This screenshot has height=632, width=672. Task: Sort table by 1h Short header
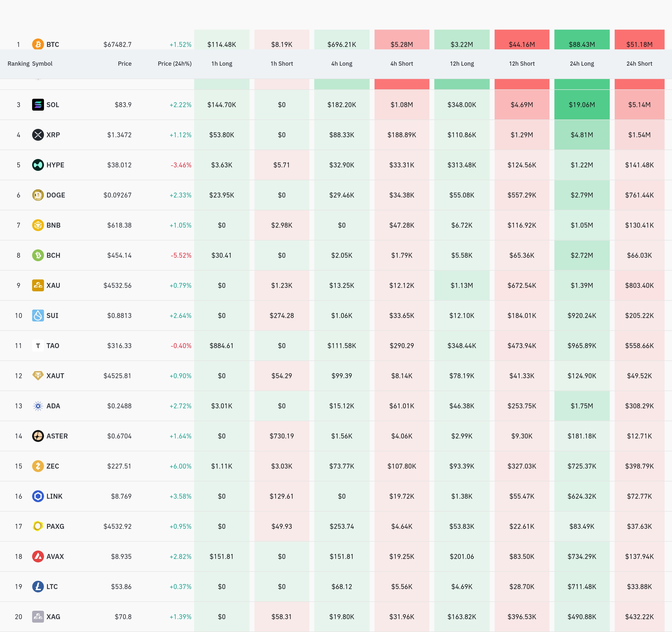coord(282,63)
